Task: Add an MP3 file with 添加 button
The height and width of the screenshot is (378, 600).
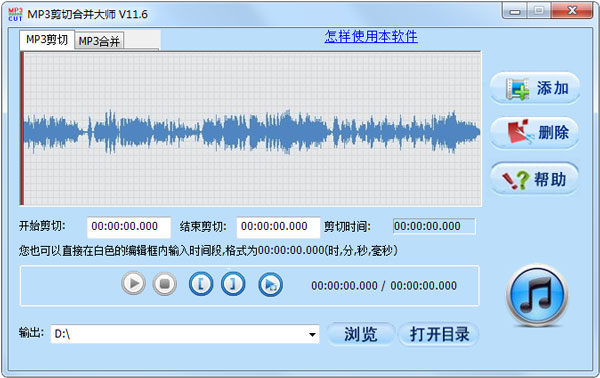Action: [x=535, y=88]
